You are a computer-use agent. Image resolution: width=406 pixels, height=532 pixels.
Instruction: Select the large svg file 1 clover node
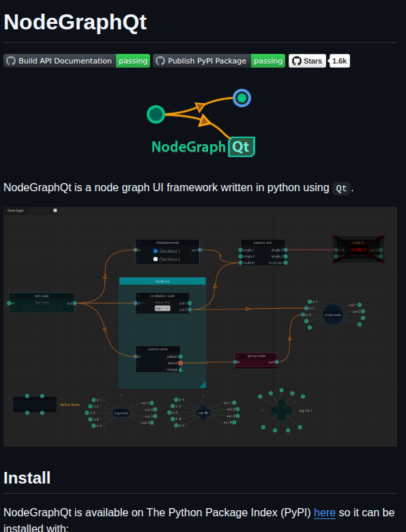click(x=281, y=410)
